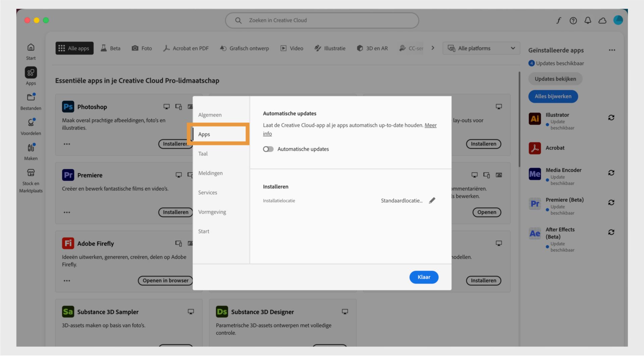Follow the Meer info link
Image resolution: width=644 pixels, height=356 pixels.
coord(431,125)
